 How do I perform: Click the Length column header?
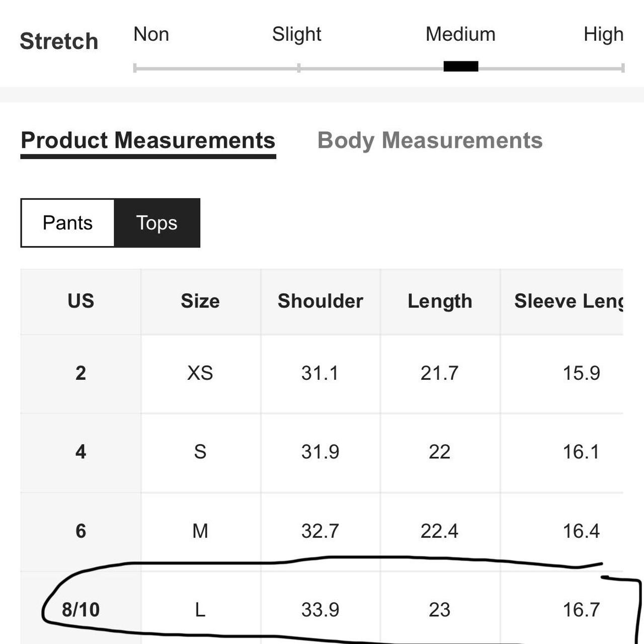(440, 301)
